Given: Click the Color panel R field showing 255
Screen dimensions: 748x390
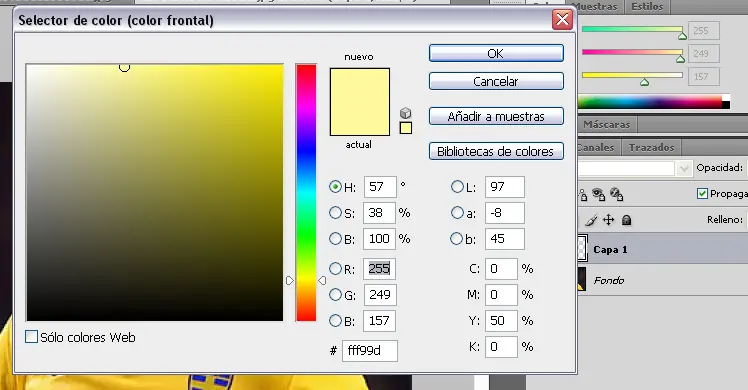Looking at the screenshot, I should (x=704, y=31).
